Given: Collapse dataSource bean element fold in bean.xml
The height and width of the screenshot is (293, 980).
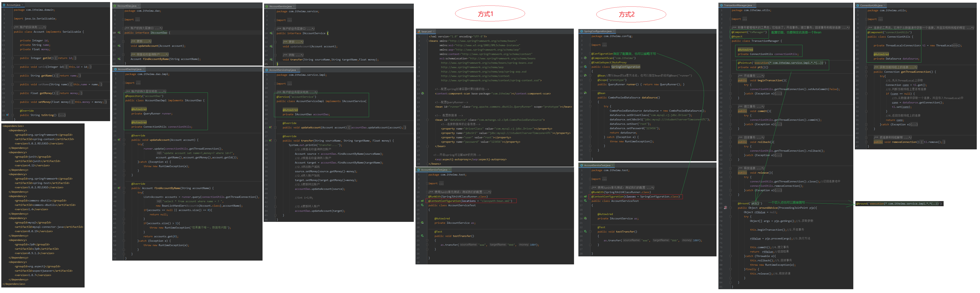Looking at the screenshot, I should click(x=428, y=120).
